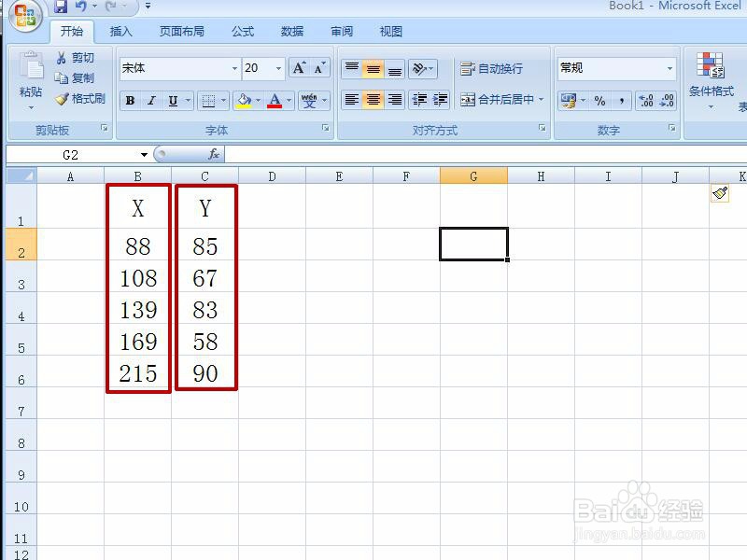Toggle center alignment for the selection
The height and width of the screenshot is (560, 747).
click(372, 99)
